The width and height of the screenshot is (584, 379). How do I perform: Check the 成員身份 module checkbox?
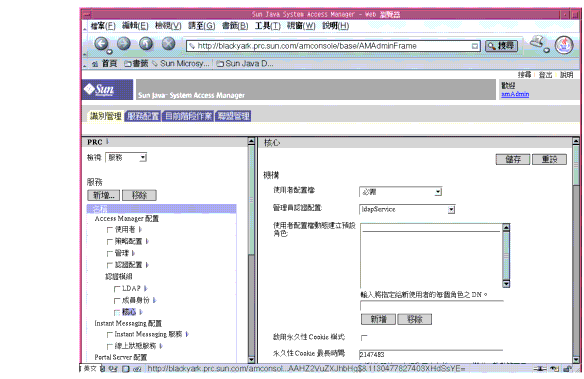[117, 300]
